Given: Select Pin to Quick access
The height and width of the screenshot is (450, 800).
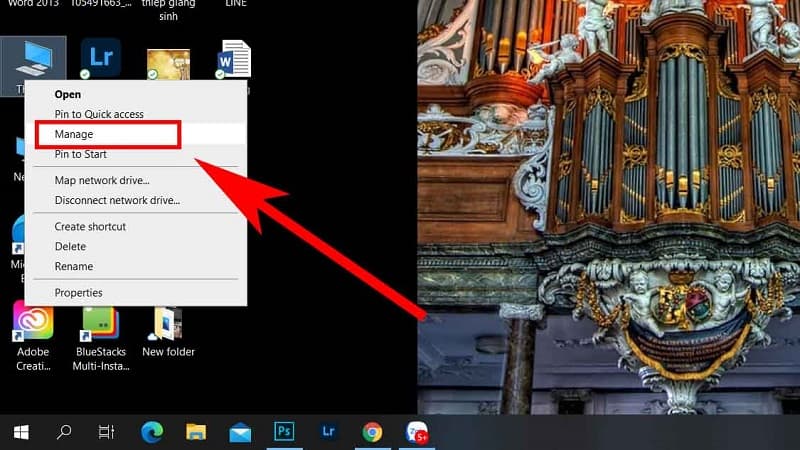Looking at the screenshot, I should click(99, 115).
